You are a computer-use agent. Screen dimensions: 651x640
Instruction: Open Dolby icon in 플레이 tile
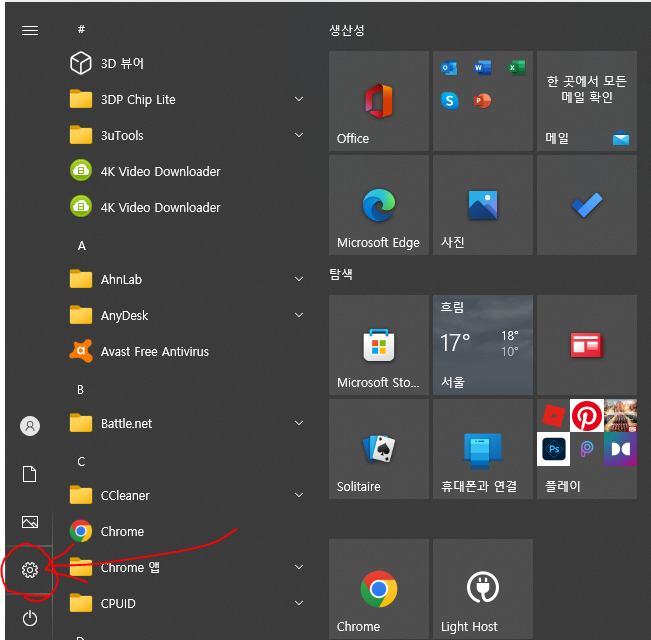pyautogui.click(x=620, y=449)
